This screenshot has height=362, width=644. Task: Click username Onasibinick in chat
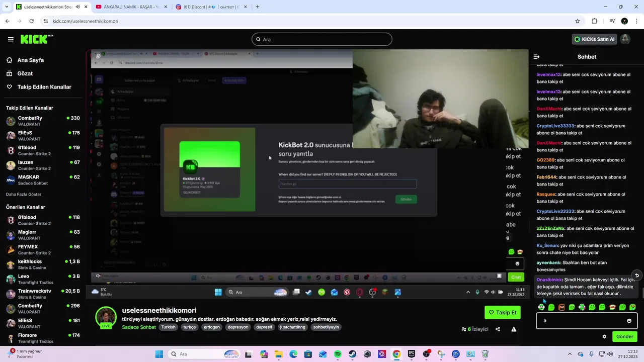[x=549, y=280]
